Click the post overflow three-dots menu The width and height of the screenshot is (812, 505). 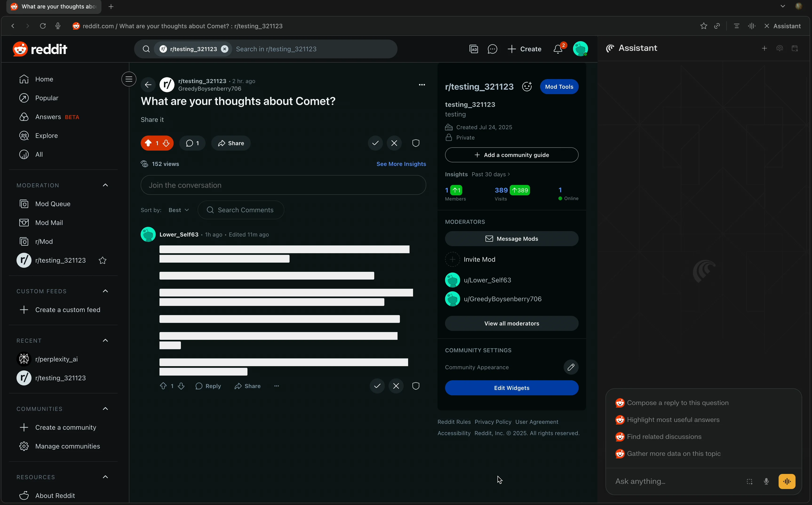click(x=422, y=85)
